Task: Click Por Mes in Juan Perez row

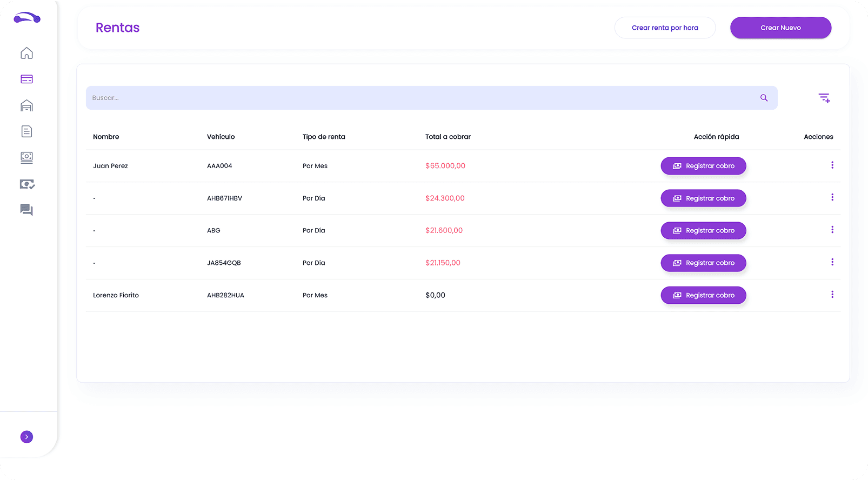Action: (315, 166)
